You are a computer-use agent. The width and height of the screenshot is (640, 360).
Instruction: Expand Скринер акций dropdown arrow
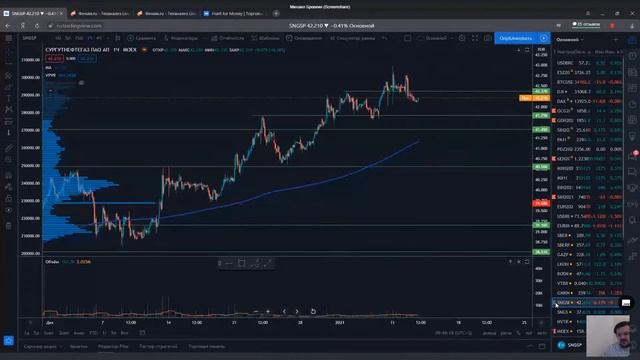point(61,347)
